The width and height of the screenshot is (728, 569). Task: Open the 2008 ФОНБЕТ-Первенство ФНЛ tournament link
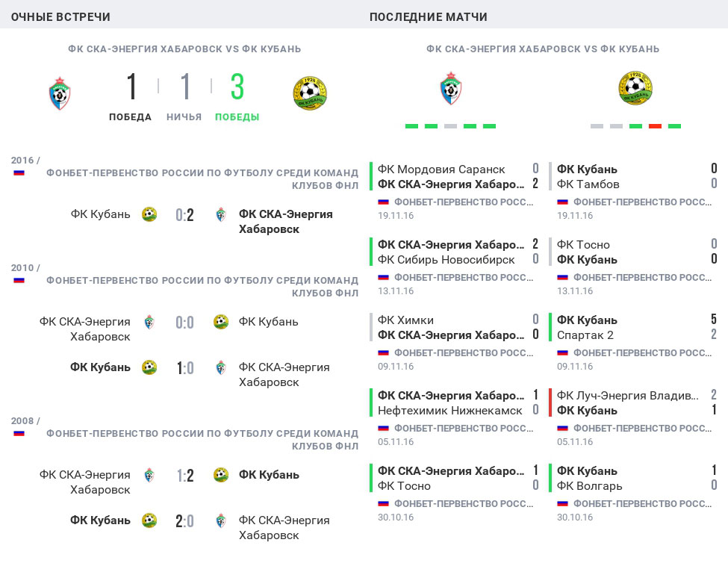pos(202,439)
